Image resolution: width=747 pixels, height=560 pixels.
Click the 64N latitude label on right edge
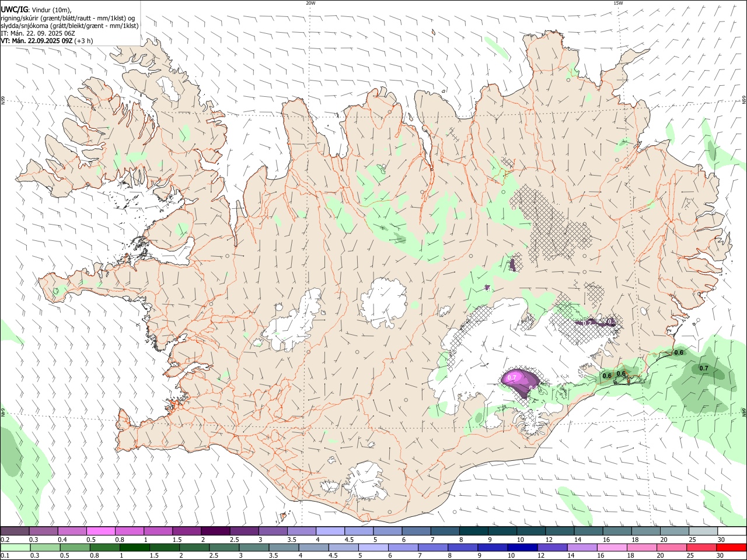[744, 412]
